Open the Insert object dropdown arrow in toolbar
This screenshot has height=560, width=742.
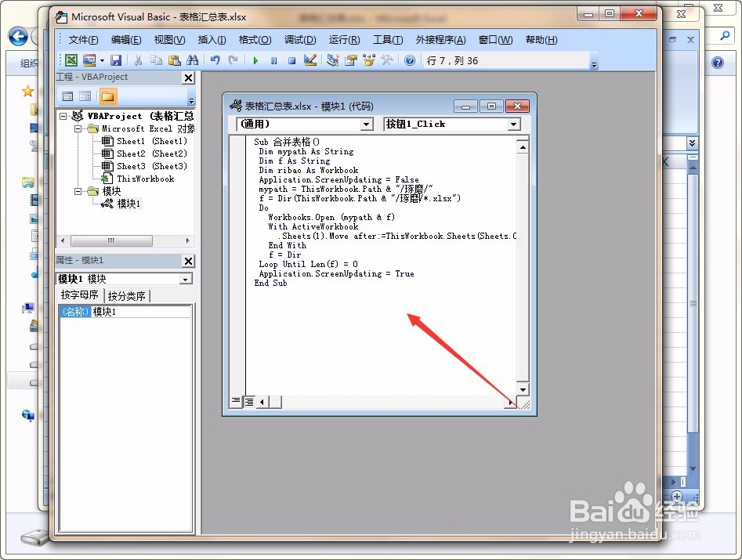tap(102, 60)
